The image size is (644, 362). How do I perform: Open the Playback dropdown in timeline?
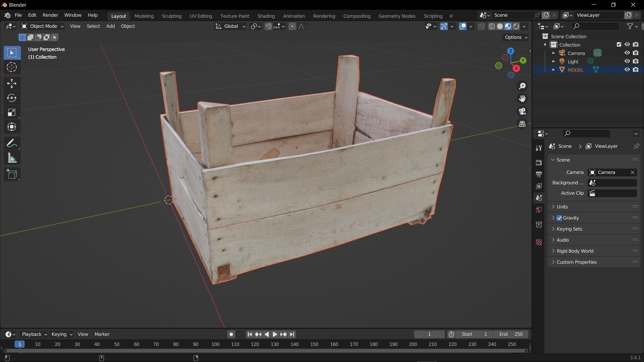pyautogui.click(x=34, y=334)
